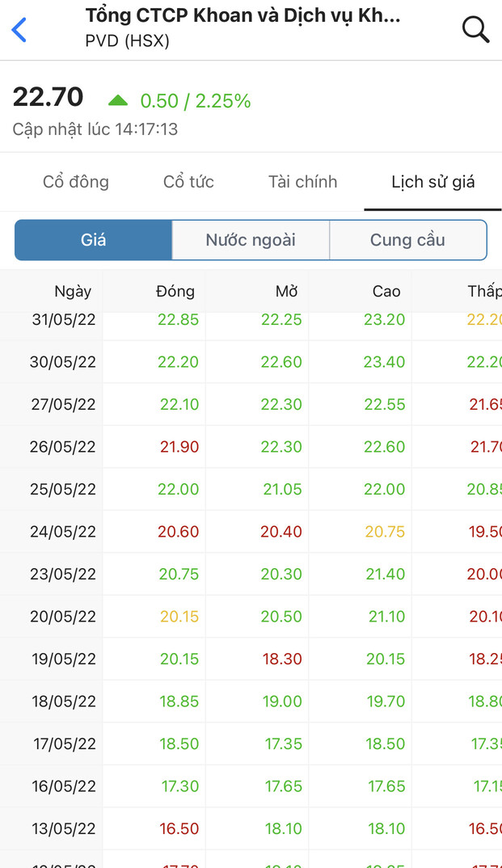
Task: Open the Cổ tức tab
Action: (x=188, y=182)
